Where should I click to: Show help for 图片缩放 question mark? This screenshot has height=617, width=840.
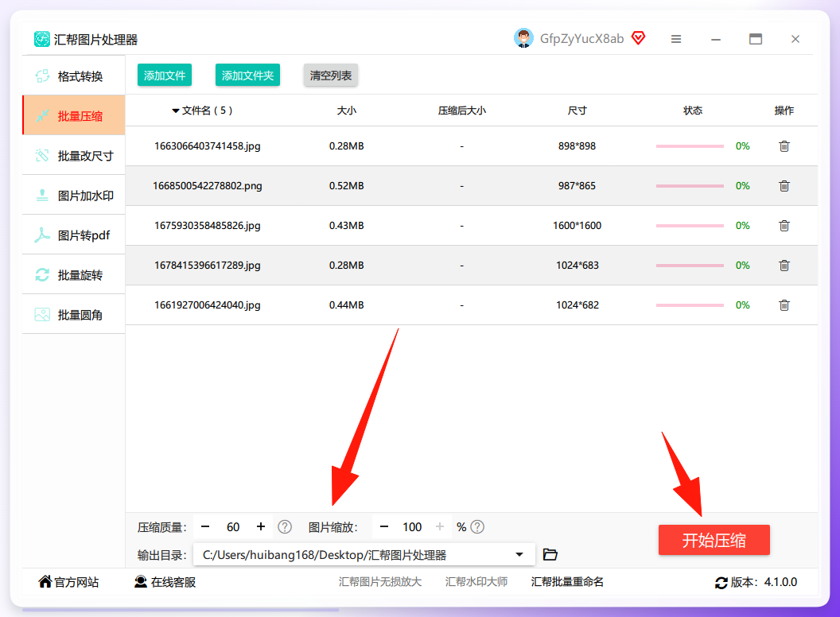[477, 527]
